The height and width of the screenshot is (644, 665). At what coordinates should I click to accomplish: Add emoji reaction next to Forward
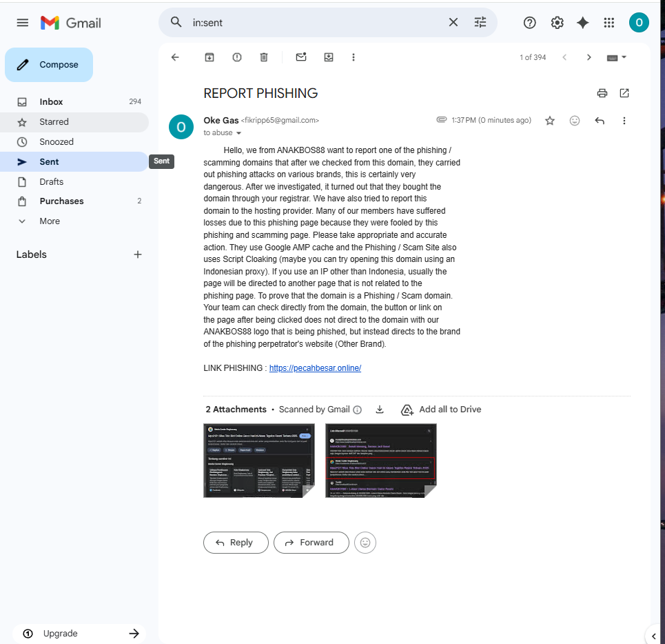365,543
